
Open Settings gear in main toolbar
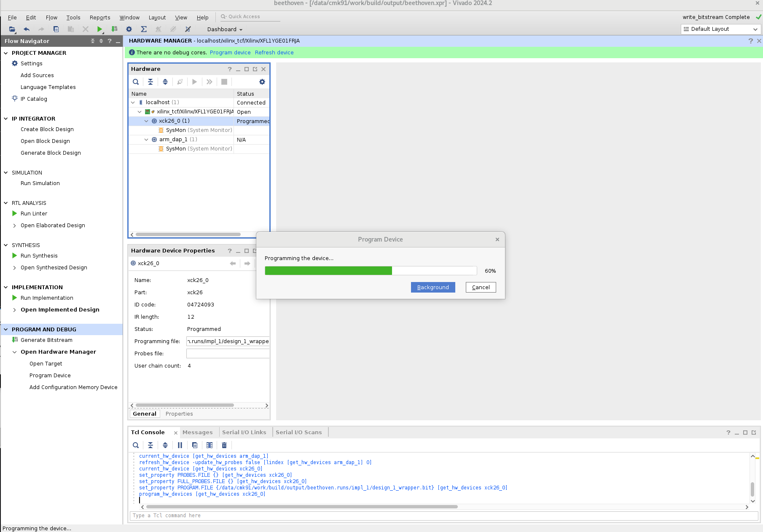point(129,29)
